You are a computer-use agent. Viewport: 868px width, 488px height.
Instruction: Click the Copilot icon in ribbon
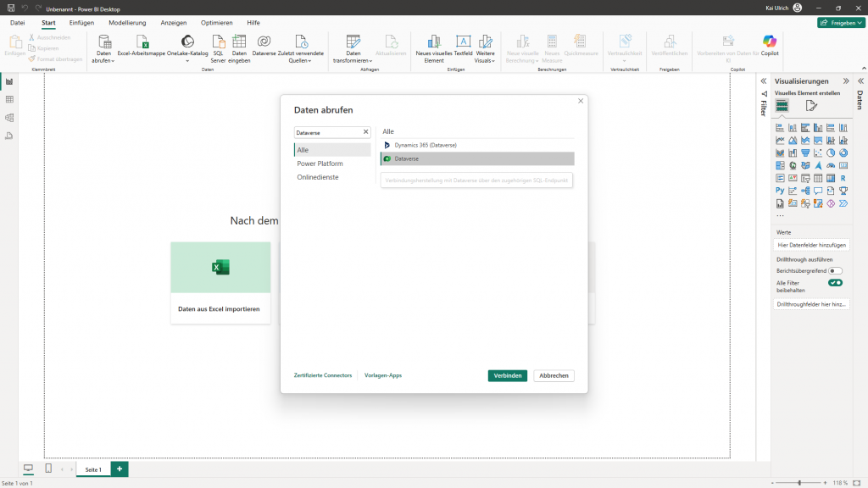pos(769,43)
